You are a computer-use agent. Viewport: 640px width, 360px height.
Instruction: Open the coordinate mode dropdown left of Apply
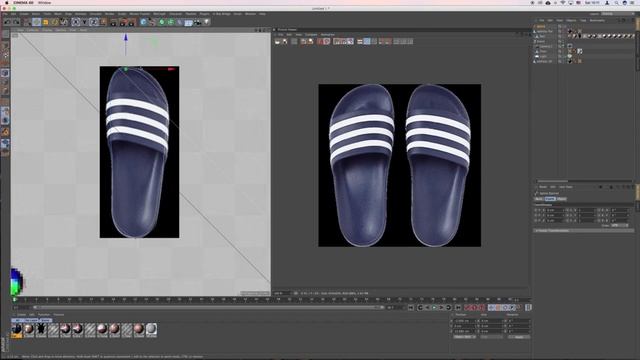(x=464, y=337)
